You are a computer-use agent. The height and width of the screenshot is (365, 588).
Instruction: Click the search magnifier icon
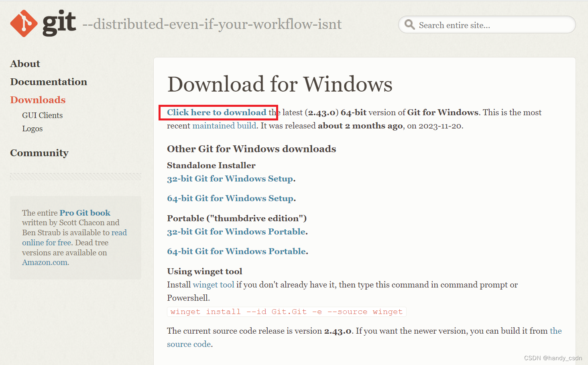409,24
